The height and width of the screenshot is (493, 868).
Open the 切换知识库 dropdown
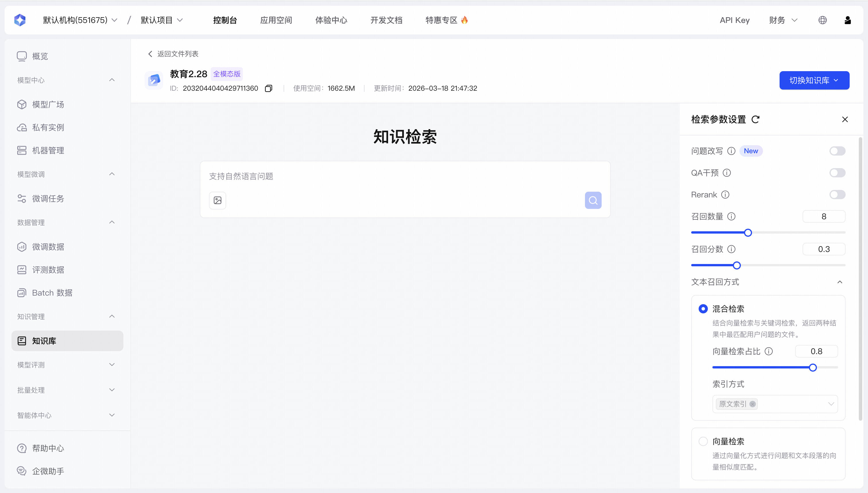tap(814, 81)
